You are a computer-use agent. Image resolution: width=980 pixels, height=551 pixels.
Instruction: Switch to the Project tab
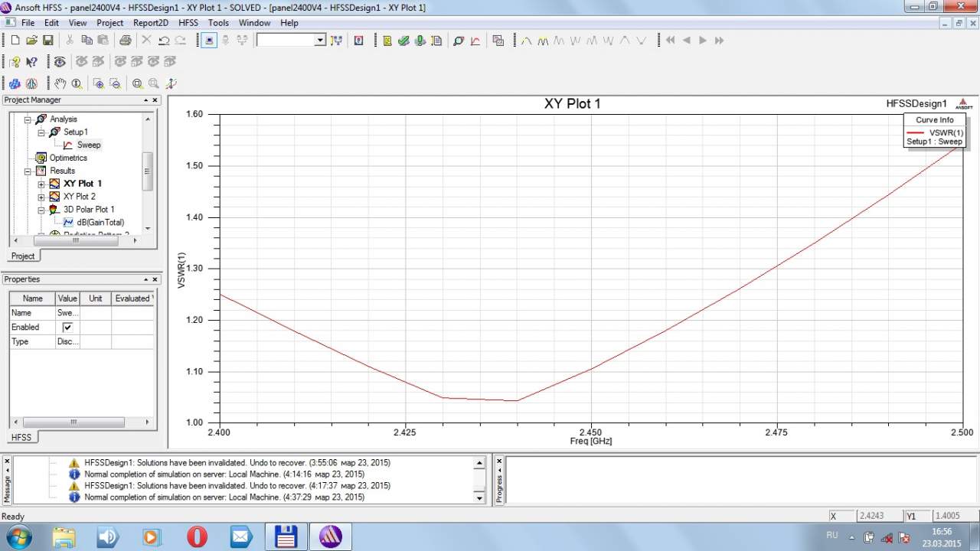point(23,256)
